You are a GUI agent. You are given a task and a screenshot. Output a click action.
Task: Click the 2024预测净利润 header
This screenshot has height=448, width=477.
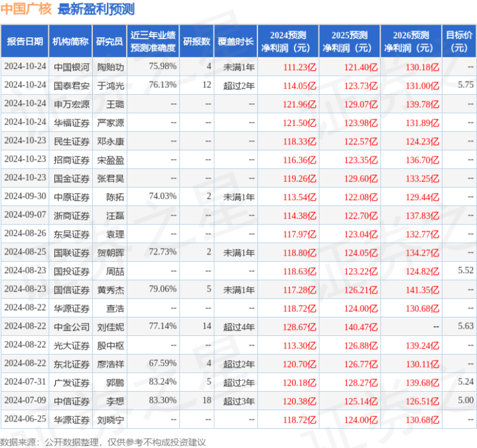click(288, 41)
